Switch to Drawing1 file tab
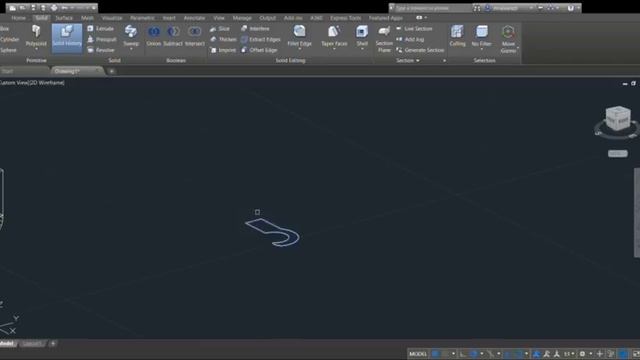Image resolution: width=640 pixels, height=360 pixels. pos(77,71)
